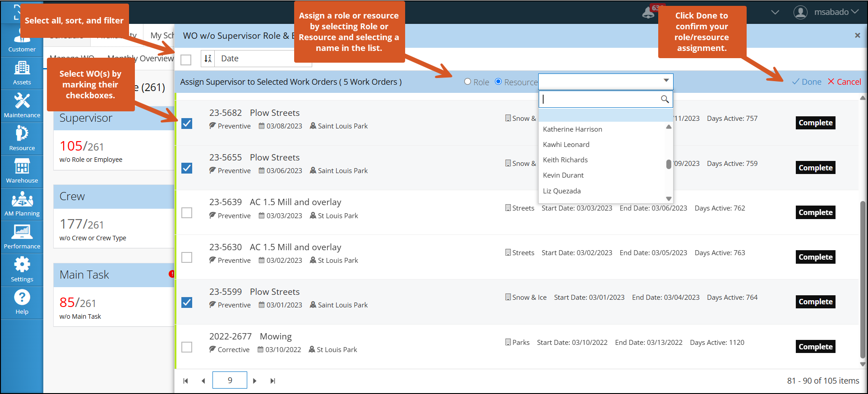Viewport: 868px width, 394px height.
Task: Open Settings gear in sidebar
Action: click(22, 269)
